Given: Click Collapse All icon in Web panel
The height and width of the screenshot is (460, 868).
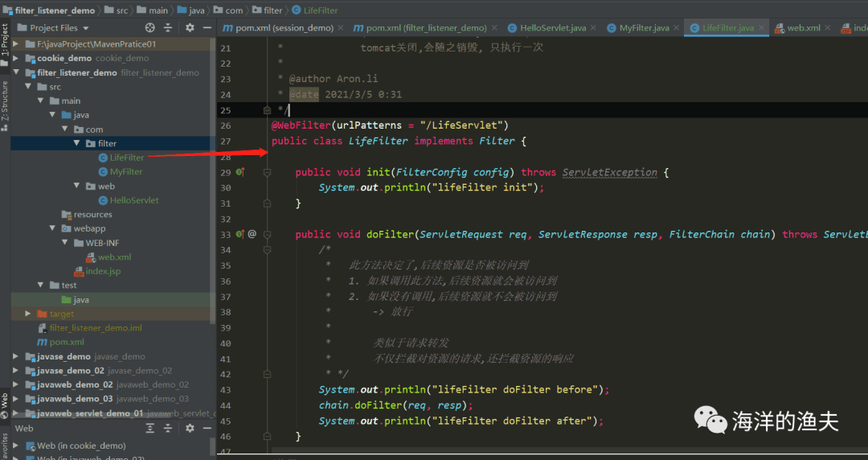Looking at the screenshot, I should 168,429.
